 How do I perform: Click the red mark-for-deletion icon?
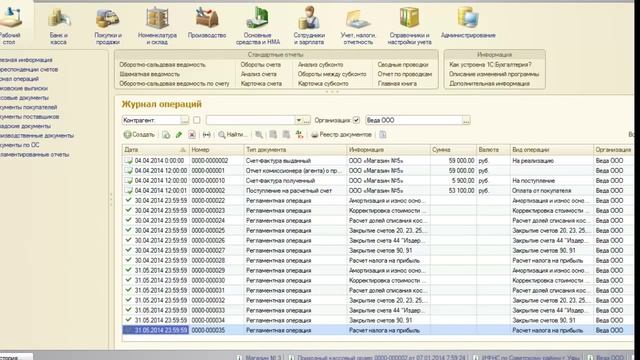(192, 135)
